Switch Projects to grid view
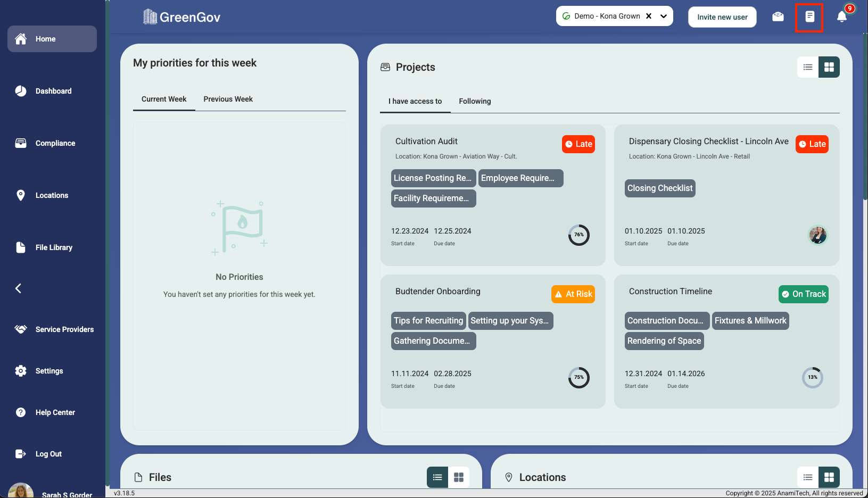Viewport: 868px width, 498px height. pyautogui.click(x=829, y=67)
